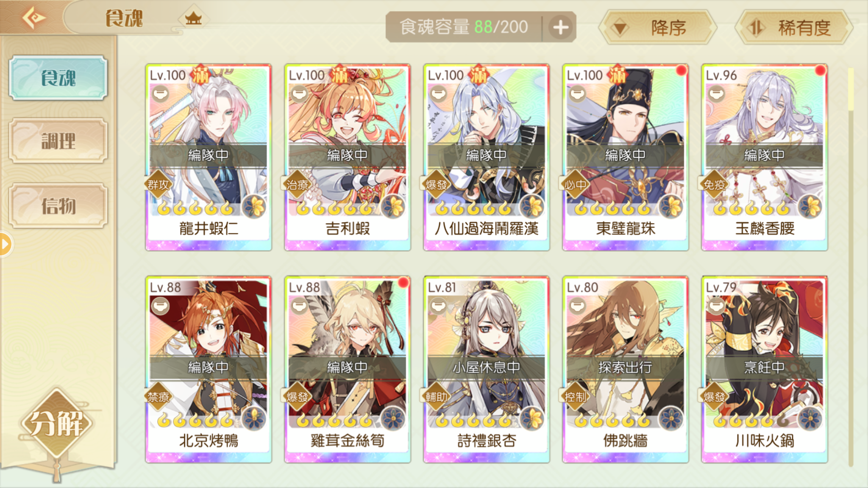Toggle sort order 降序

[658, 28]
